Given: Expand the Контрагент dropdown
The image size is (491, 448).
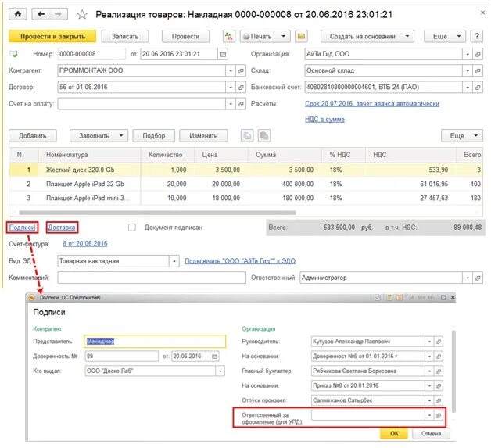Looking at the screenshot, I should pyautogui.click(x=231, y=70).
